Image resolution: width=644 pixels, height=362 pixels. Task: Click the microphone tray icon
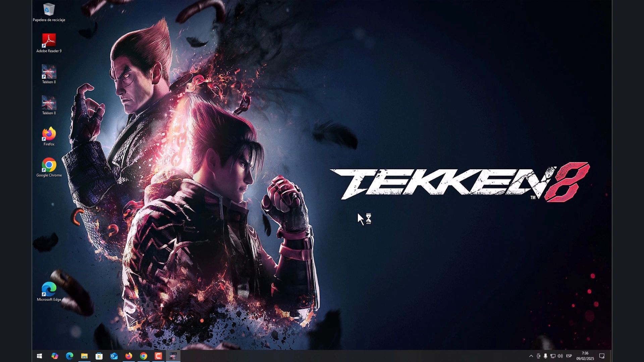[546, 356]
